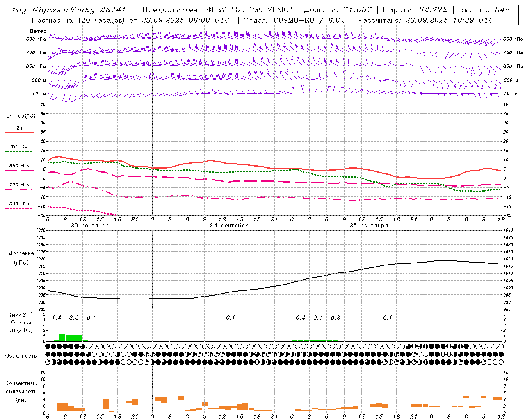Click the 'Рассчитано: 23.09.2025 10:39 UTC' timestamp
Viewport: 525px width, 420px height.
(426, 20)
